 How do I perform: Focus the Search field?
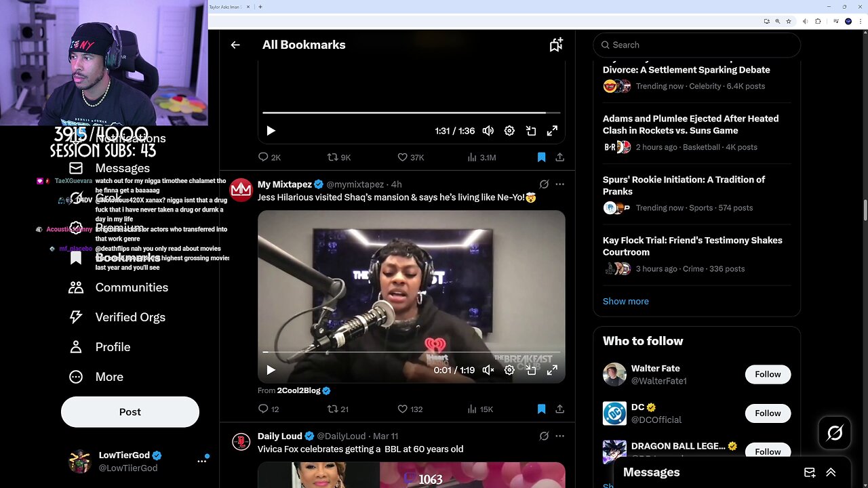[x=696, y=45]
